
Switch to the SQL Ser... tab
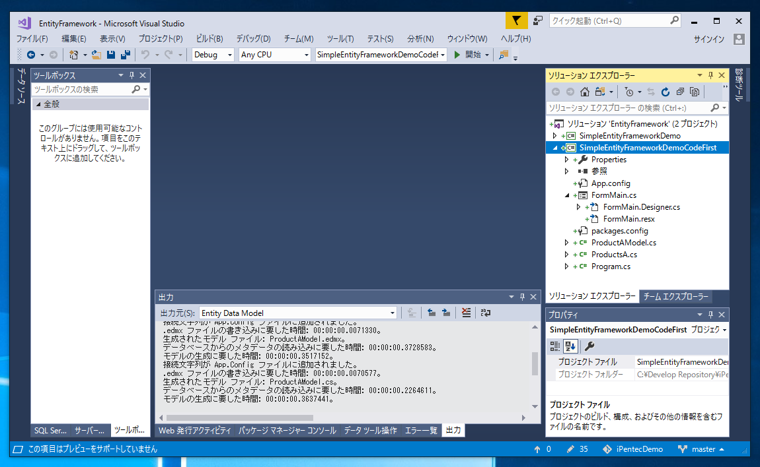pos(50,430)
